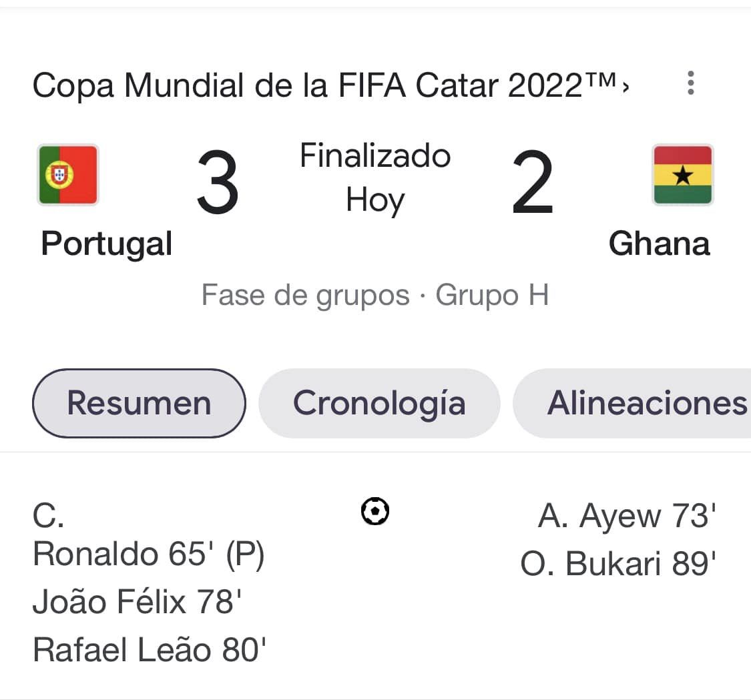Select Rafael Leão 80' goal entry
This screenshot has height=700, width=751.
point(150,650)
